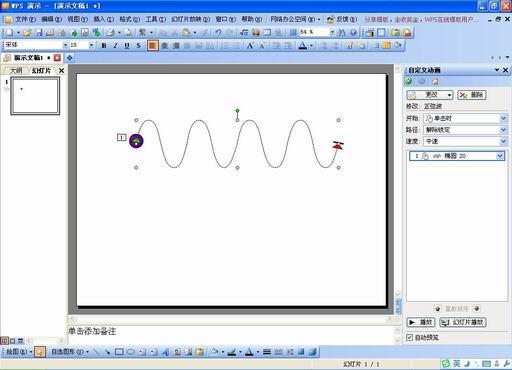This screenshot has height=370, width=512.
Task: Open the File menu
Action: 25,19
